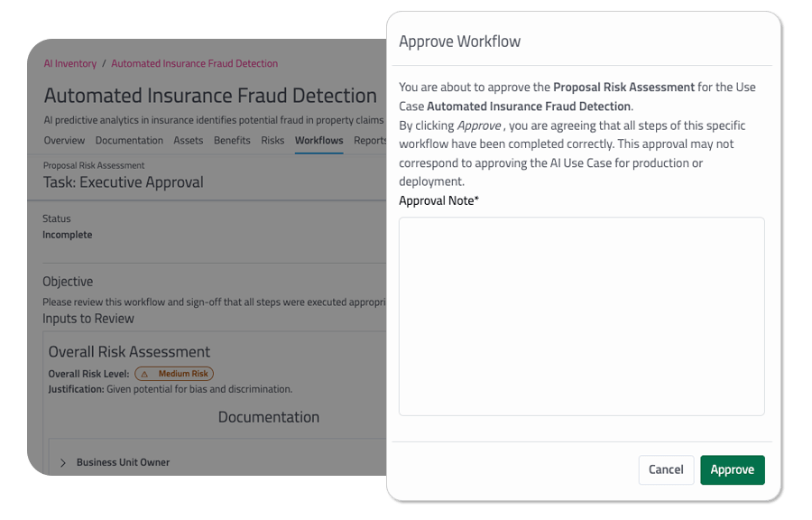Click the warning triangle icon in risk badge
The height and width of the screenshot is (520, 812).
point(144,374)
